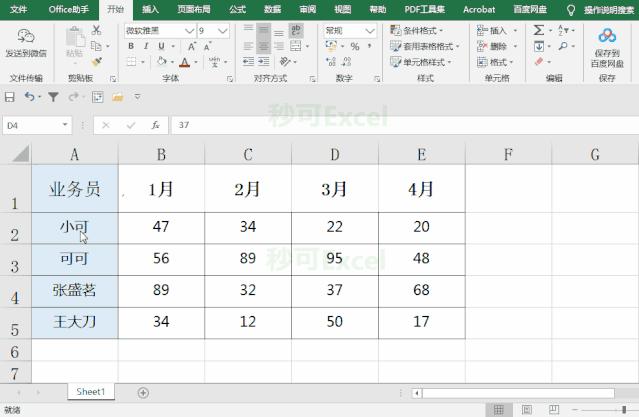Viewport: 639px width, 417px height.
Task: Click the Sheet1 tab
Action: [x=91, y=392]
